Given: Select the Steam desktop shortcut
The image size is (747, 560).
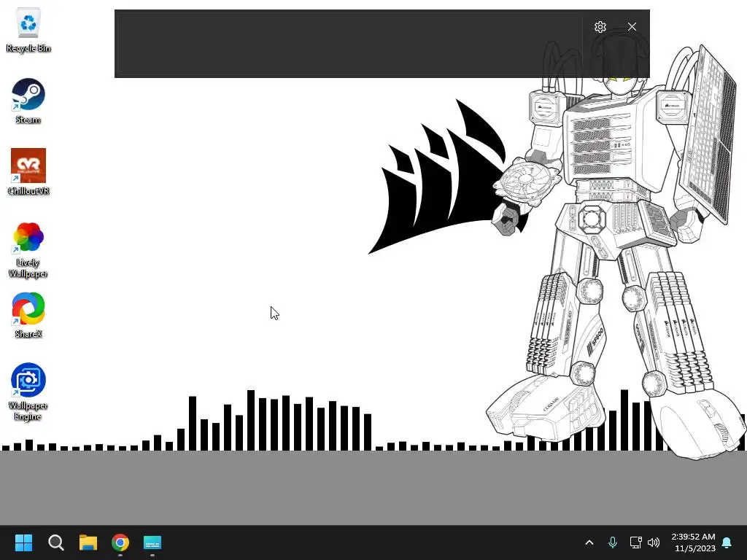Looking at the screenshot, I should [x=28, y=101].
